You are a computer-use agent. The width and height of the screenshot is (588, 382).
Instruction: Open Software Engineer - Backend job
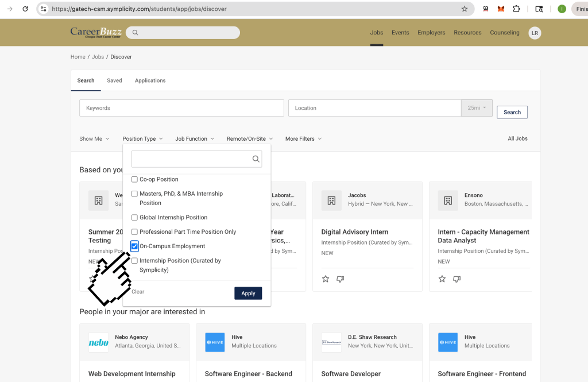(248, 374)
